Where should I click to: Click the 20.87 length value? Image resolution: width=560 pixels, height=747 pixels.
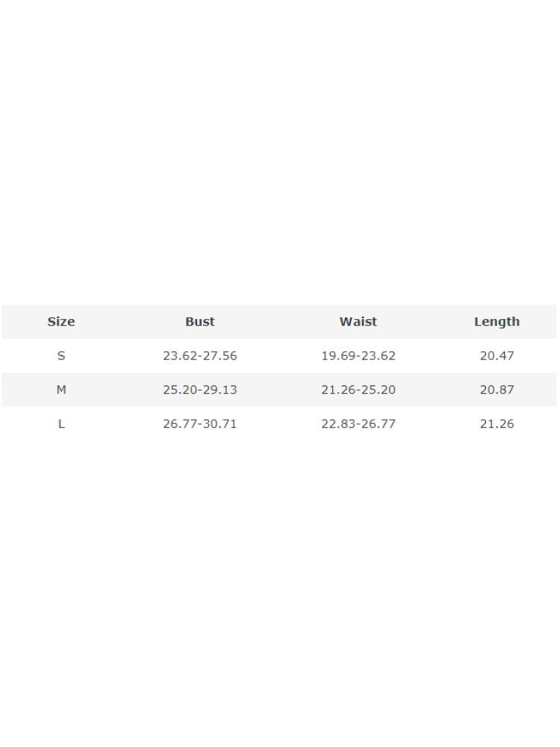pyautogui.click(x=497, y=389)
